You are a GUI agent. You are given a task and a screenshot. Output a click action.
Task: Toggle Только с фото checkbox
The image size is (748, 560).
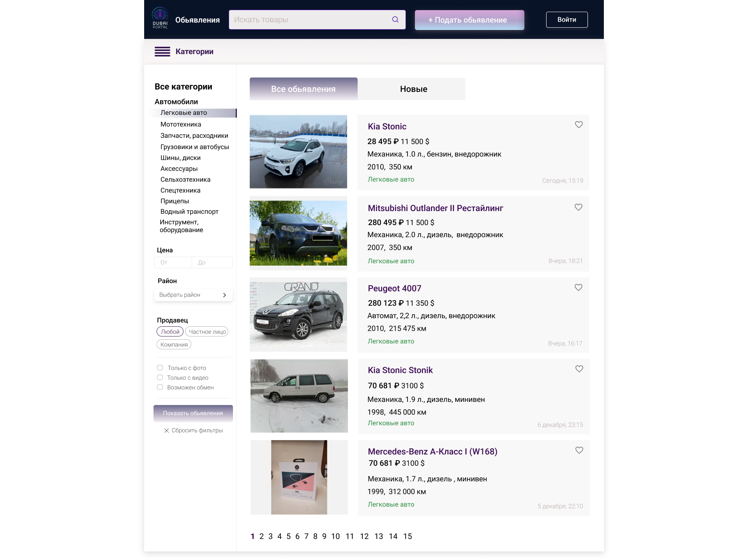point(160,368)
